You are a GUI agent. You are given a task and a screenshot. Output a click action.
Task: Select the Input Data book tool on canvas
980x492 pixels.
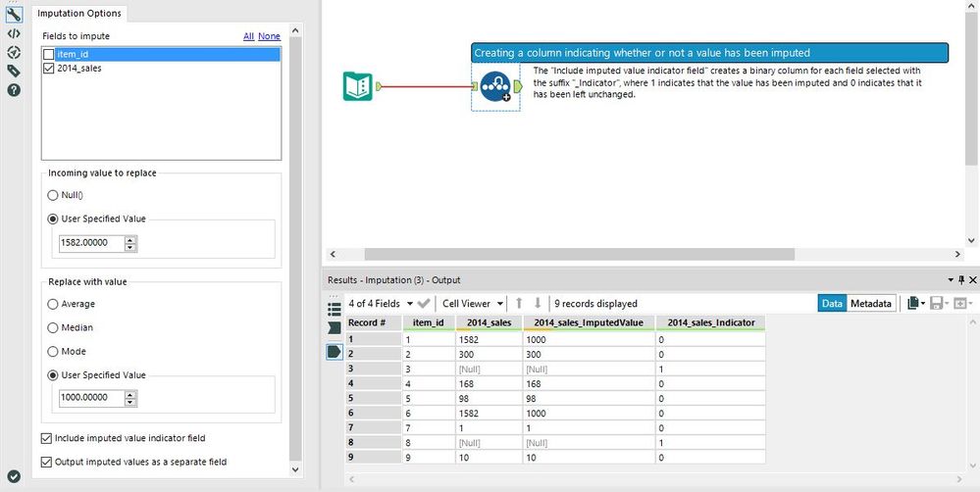click(357, 87)
